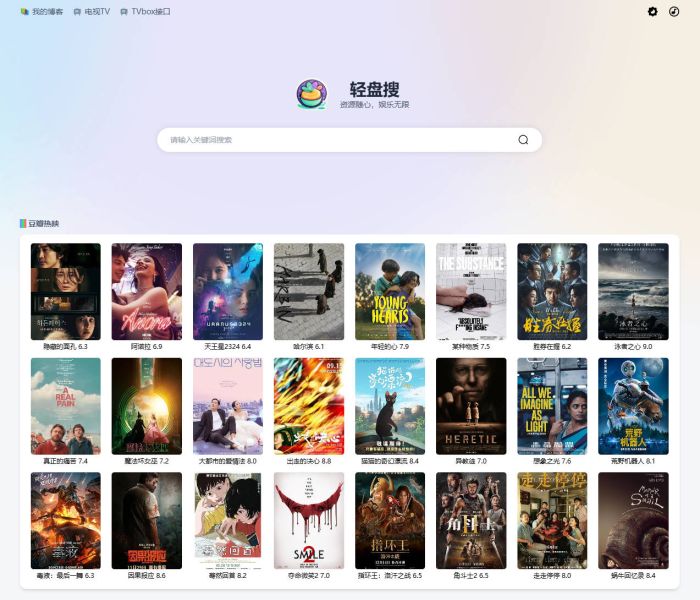Open the 出走的决心 poster

(x=309, y=406)
